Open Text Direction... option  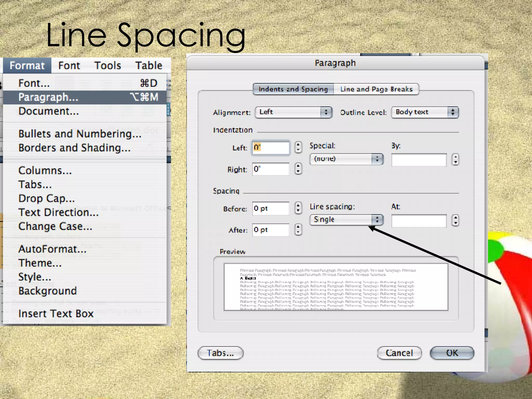pyautogui.click(x=85, y=212)
